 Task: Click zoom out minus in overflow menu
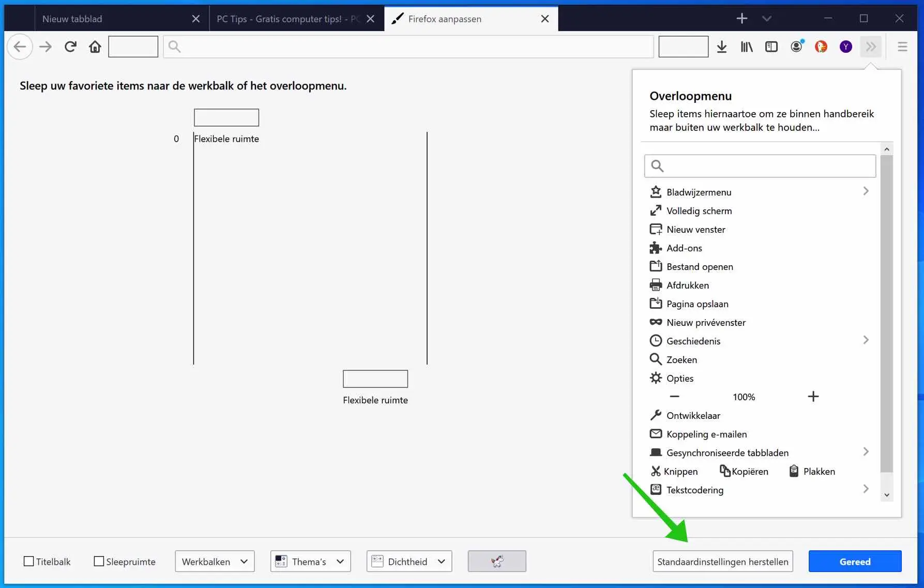674,397
